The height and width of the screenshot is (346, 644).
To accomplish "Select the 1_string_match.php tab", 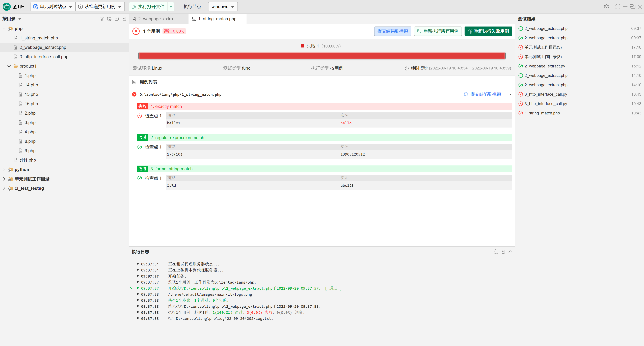I will [217, 19].
